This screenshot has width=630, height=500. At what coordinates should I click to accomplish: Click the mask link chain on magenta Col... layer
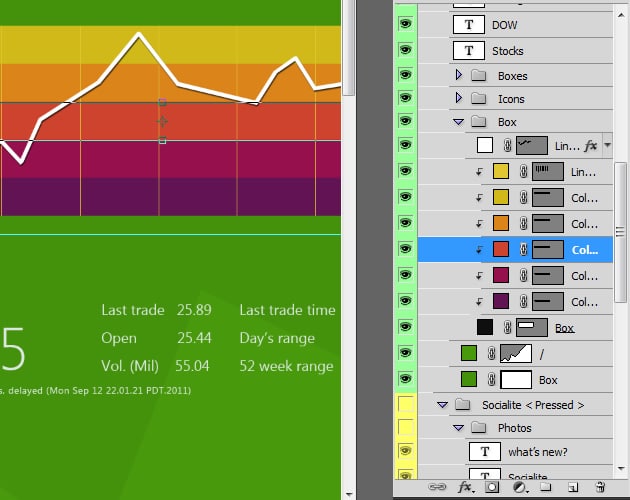523,275
